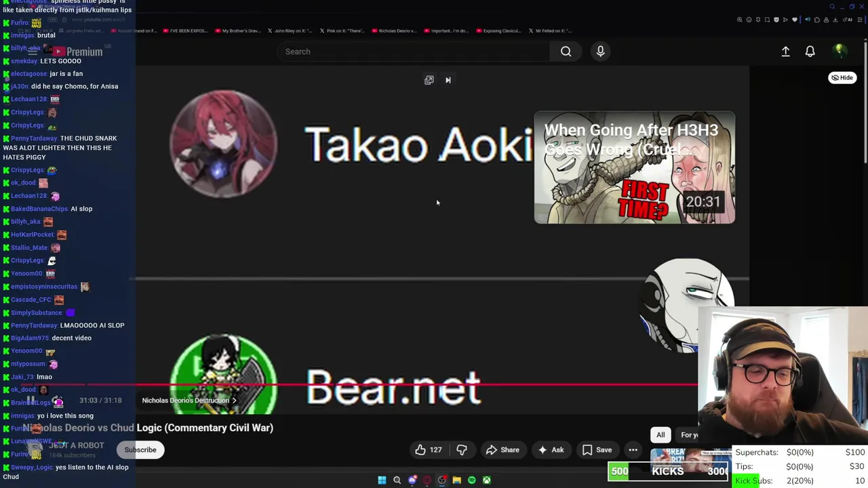Click the Takao Aoki channel avatar
The height and width of the screenshot is (488, 868).
[x=223, y=144]
